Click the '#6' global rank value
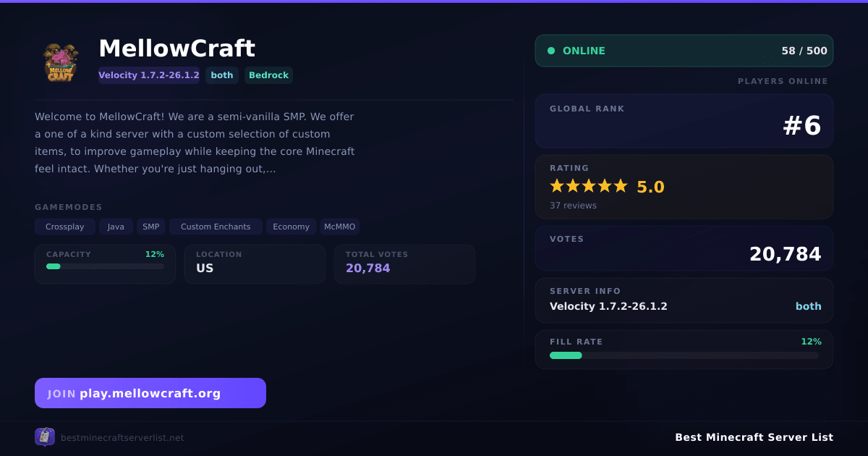Screen dimensions: 868x456 [x=802, y=126]
